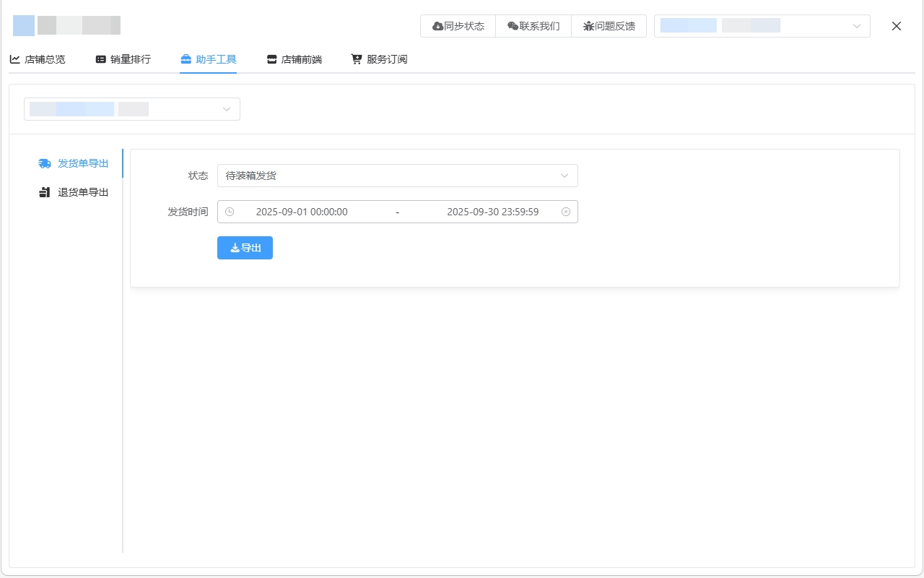The height and width of the screenshot is (578, 924).
Task: Click the end date 2025-09-30 23:59:59
Action: click(x=493, y=211)
